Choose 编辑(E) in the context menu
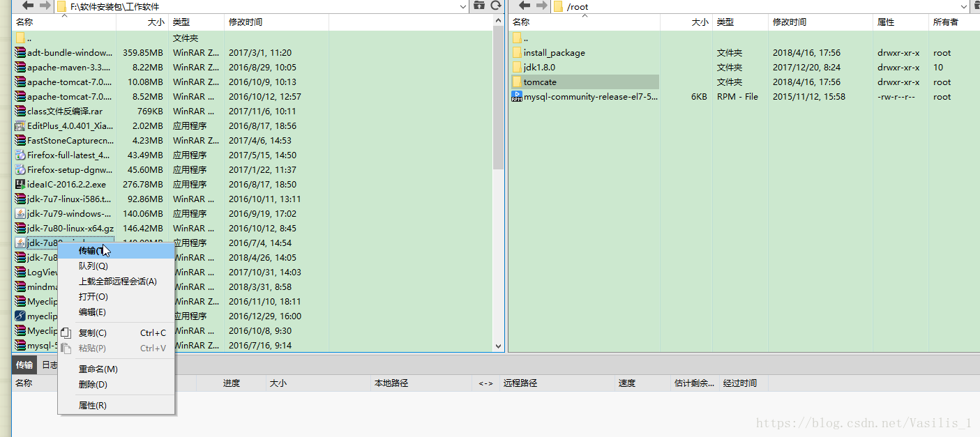980x437 pixels. tap(116, 312)
